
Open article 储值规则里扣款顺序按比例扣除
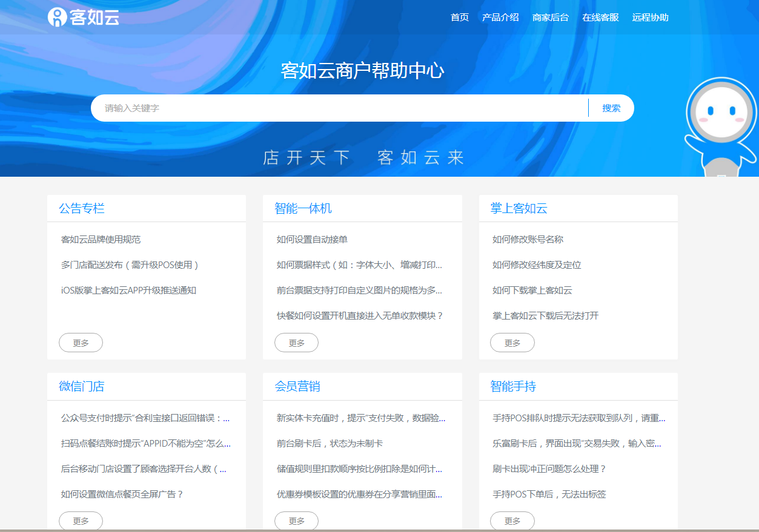359,469
